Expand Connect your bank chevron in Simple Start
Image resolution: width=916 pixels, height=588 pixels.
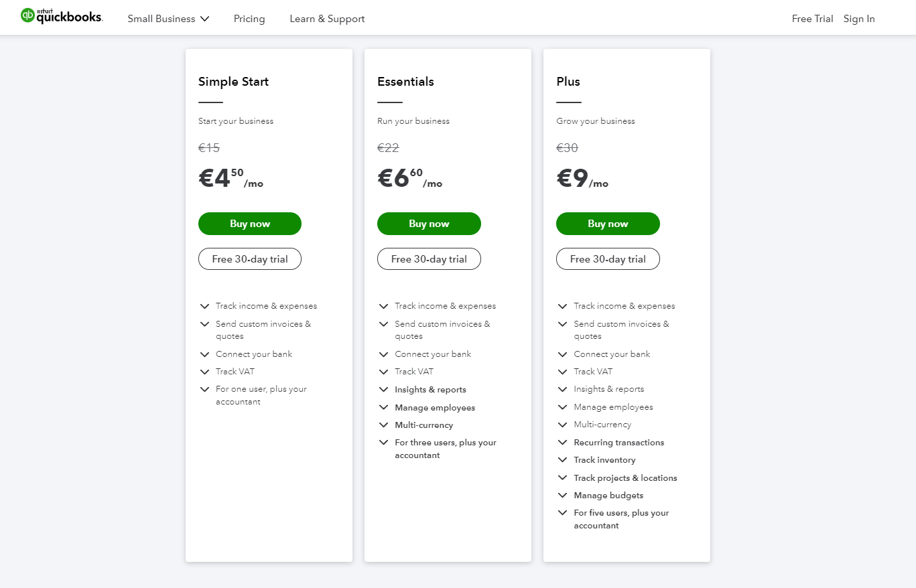[204, 354]
